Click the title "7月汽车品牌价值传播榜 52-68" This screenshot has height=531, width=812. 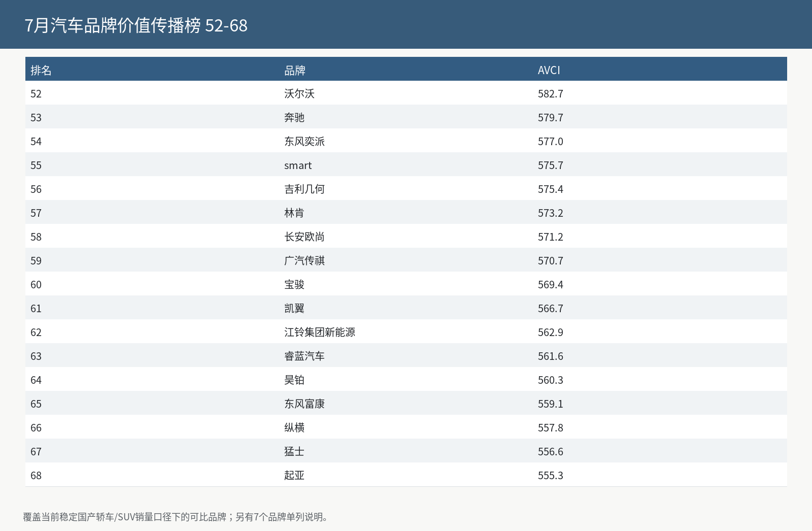[136, 25]
